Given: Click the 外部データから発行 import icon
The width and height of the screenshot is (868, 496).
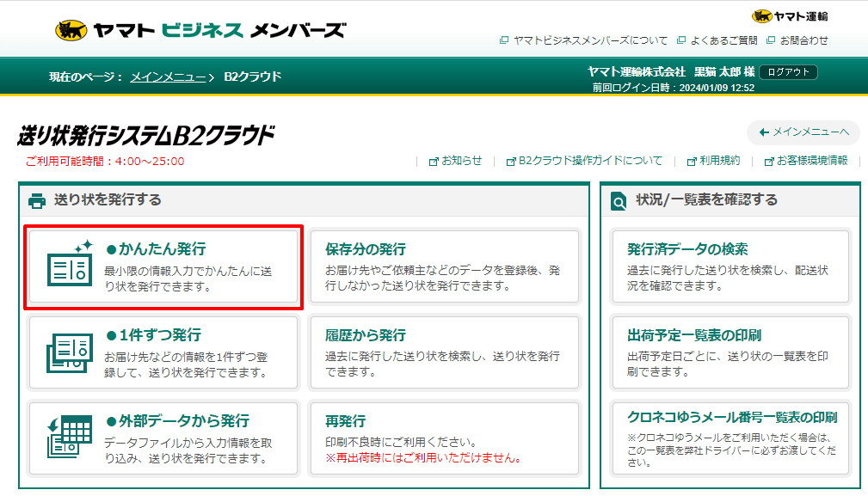Looking at the screenshot, I should tap(69, 437).
